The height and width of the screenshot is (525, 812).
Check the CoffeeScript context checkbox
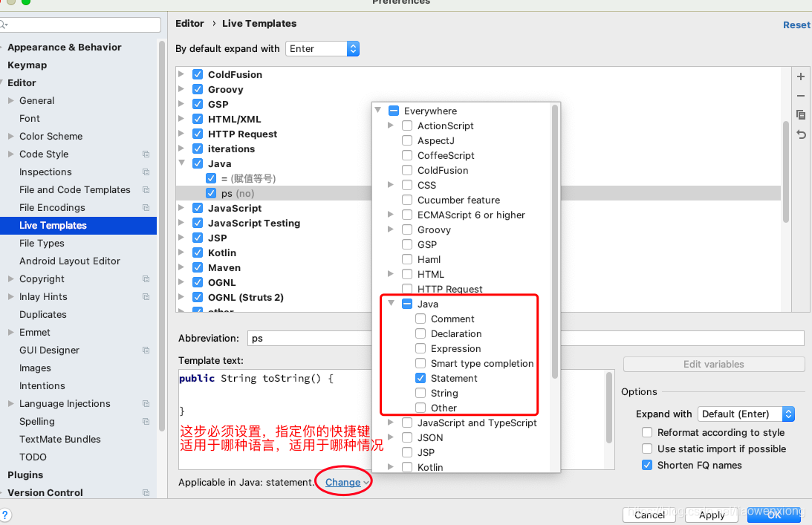pos(407,155)
